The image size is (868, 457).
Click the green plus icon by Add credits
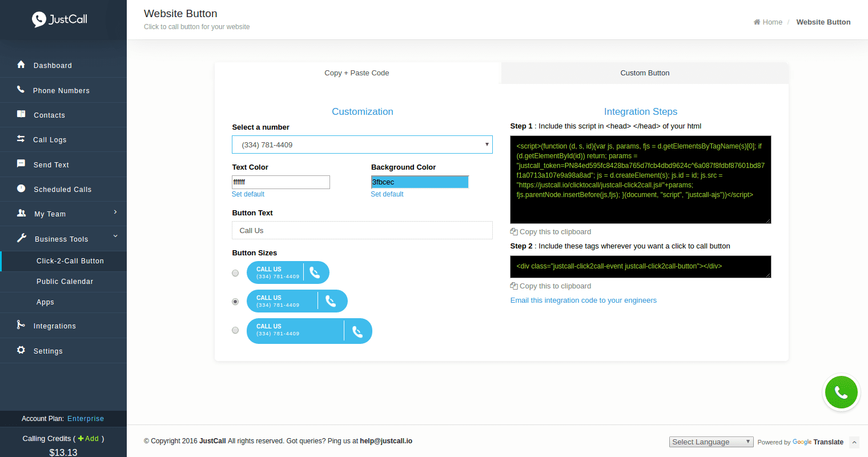[81, 439]
